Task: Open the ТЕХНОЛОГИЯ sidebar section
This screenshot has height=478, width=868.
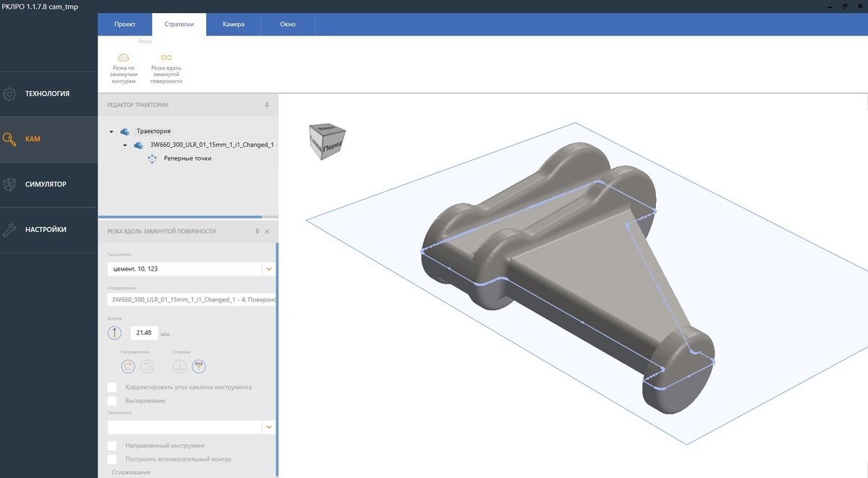Action: pos(48,94)
